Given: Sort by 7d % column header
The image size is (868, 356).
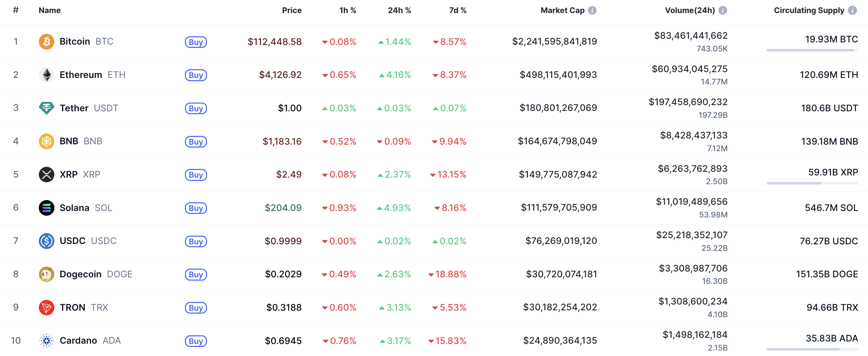Looking at the screenshot, I should tap(458, 11).
